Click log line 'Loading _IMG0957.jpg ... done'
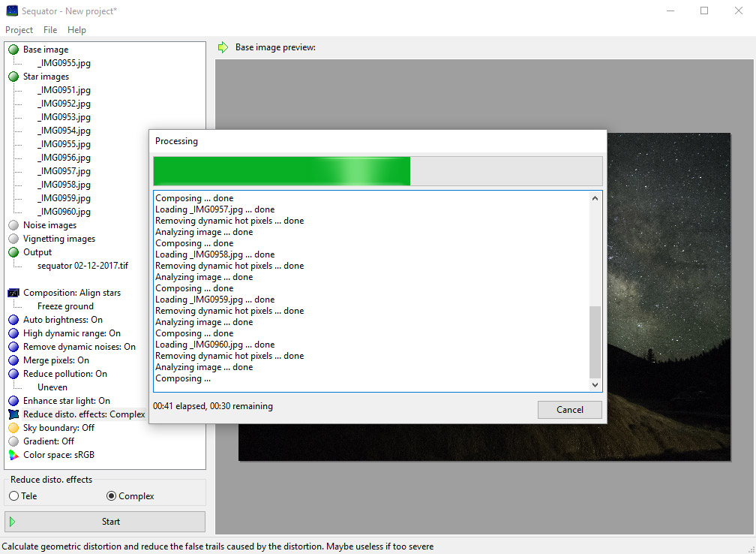This screenshot has height=554, width=756. pyautogui.click(x=215, y=209)
